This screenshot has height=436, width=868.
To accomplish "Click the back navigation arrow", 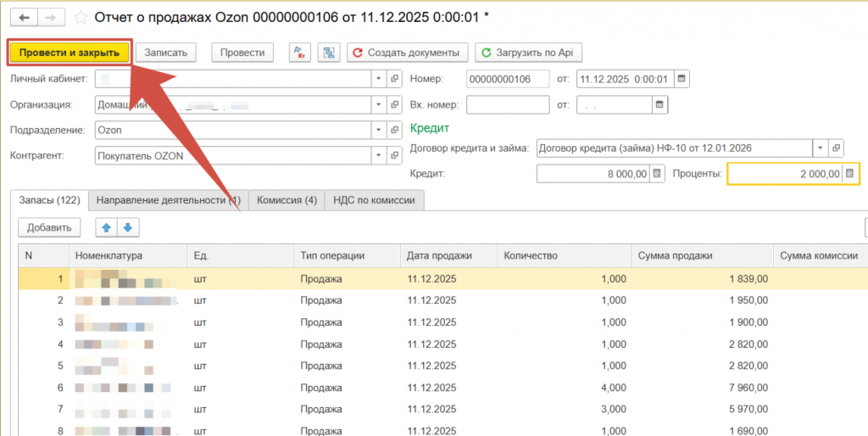I will 24,18.
